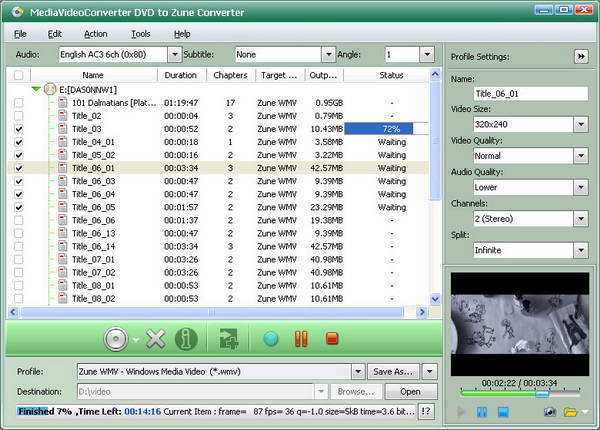Open the Video Size dropdown
The width and height of the screenshot is (600, 430).
point(581,124)
